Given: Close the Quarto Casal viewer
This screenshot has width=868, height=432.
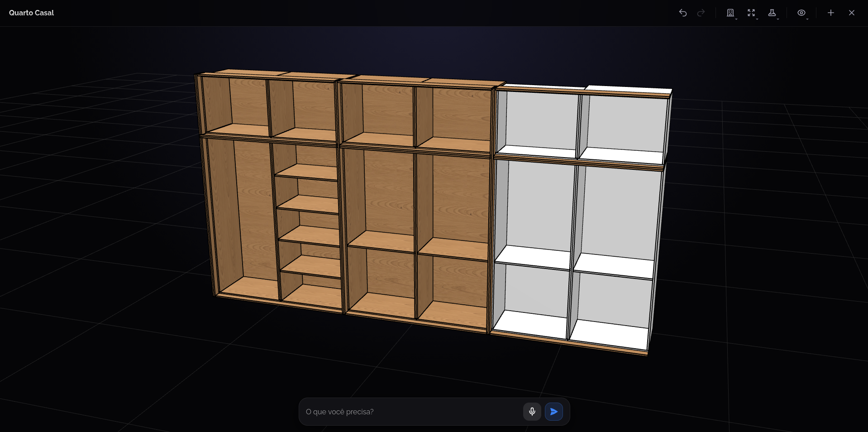Looking at the screenshot, I should pyautogui.click(x=851, y=13).
